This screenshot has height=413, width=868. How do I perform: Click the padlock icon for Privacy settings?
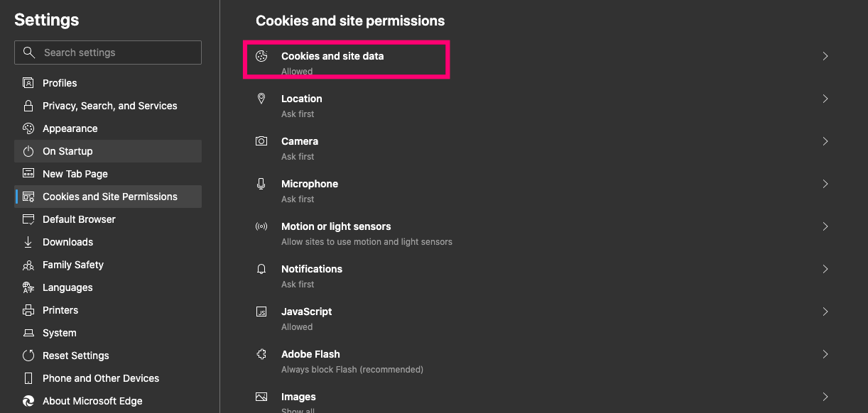(28, 106)
